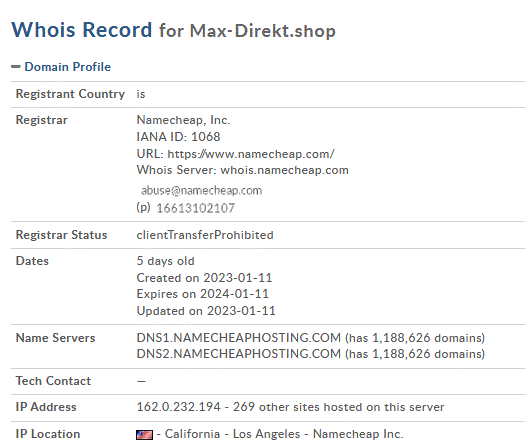Click the US flag icon in IP Location

145,435
